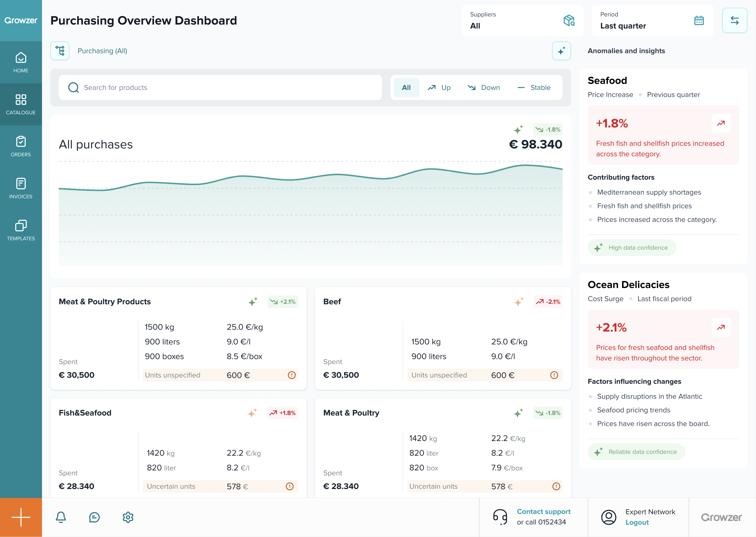
Task: Click the -1.8% badge on All purchases
Action: 548,130
